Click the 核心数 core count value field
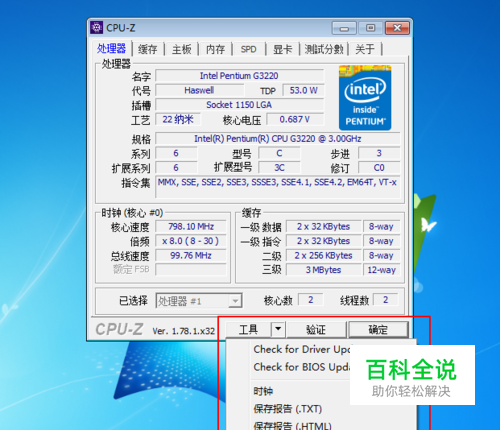The image size is (500, 430). click(x=311, y=300)
